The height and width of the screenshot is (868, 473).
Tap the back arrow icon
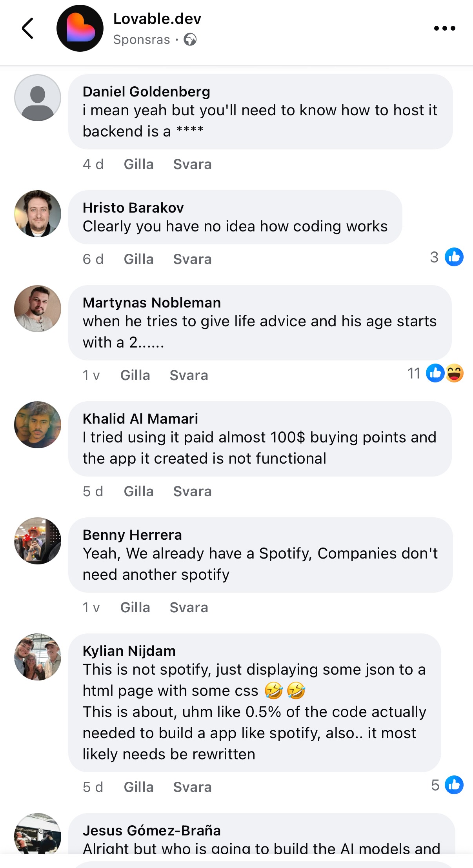[27, 28]
